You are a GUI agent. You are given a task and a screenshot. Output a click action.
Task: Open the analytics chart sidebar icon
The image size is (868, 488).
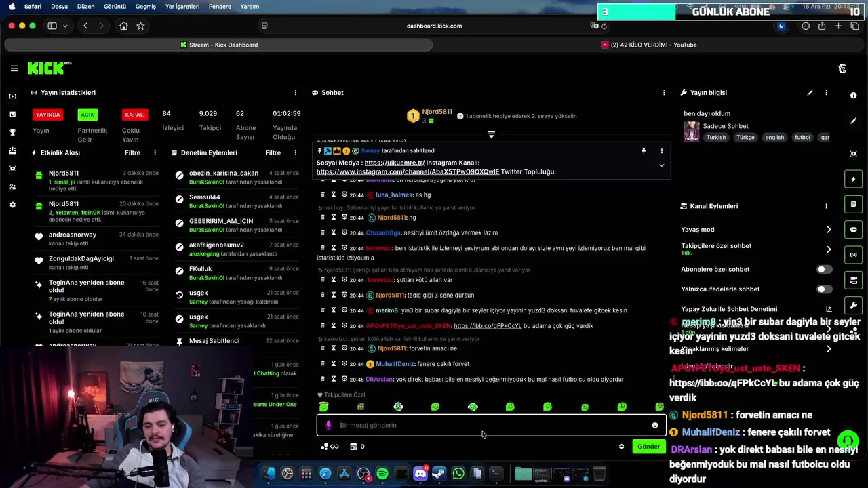point(13,114)
